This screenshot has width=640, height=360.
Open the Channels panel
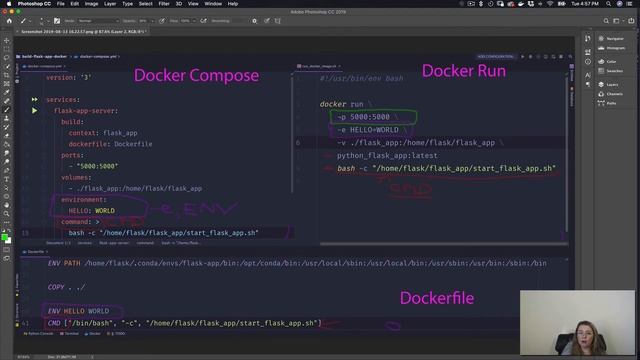coord(611,94)
